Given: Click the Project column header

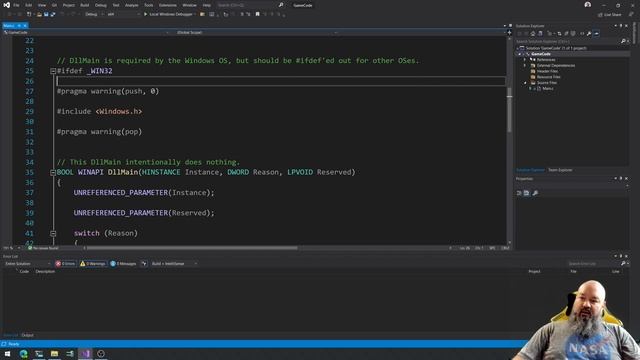Looking at the screenshot, I should click(x=534, y=271).
